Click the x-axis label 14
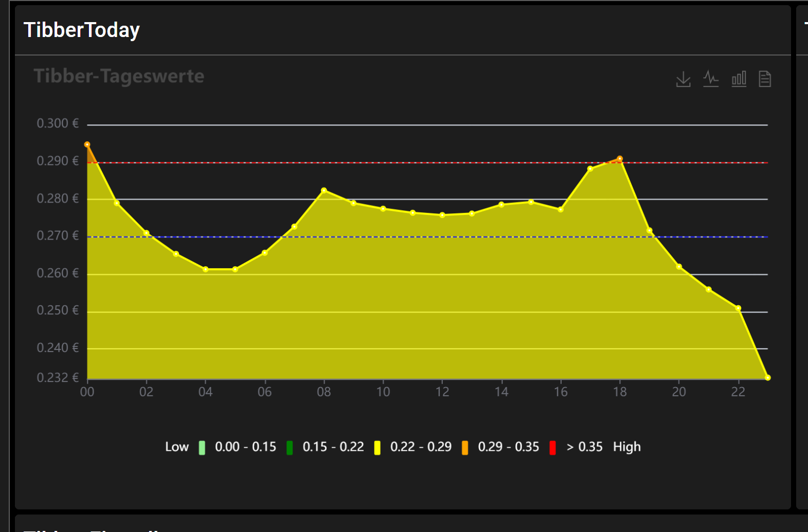This screenshot has width=808, height=532. pos(501,392)
